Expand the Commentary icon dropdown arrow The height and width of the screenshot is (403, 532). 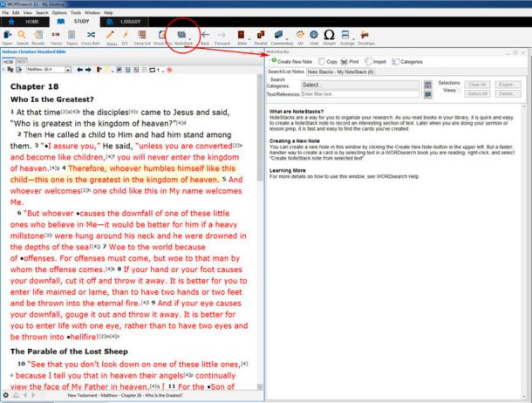(x=287, y=39)
